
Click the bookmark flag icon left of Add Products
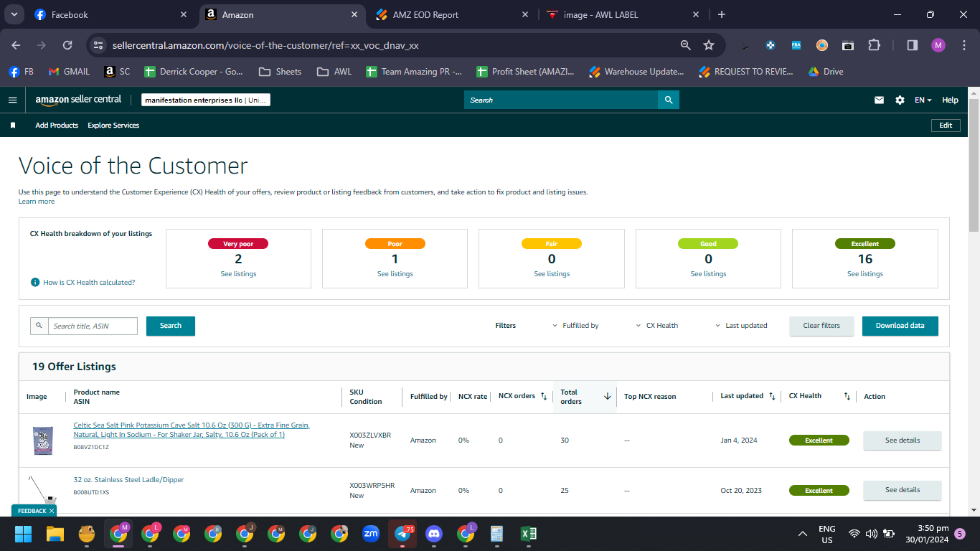coord(13,126)
